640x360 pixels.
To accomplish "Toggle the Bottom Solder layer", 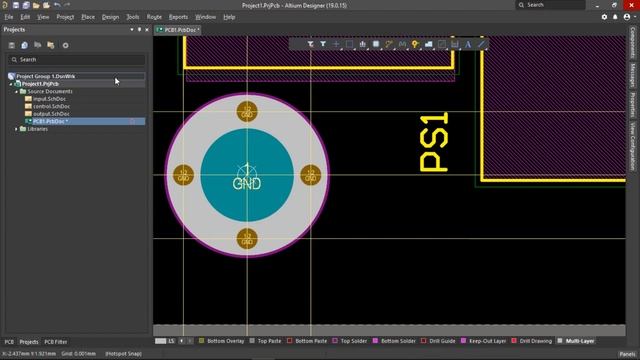I will tap(394, 341).
